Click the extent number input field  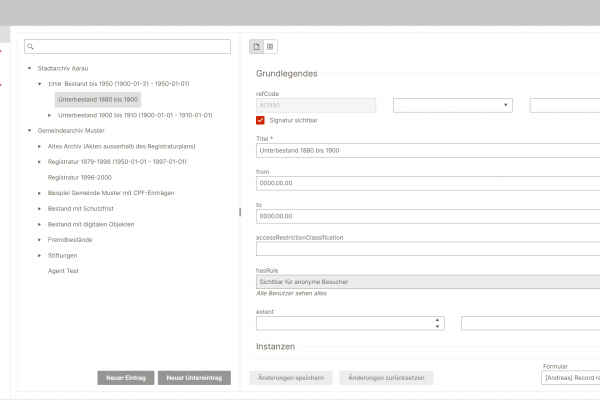[350, 323]
